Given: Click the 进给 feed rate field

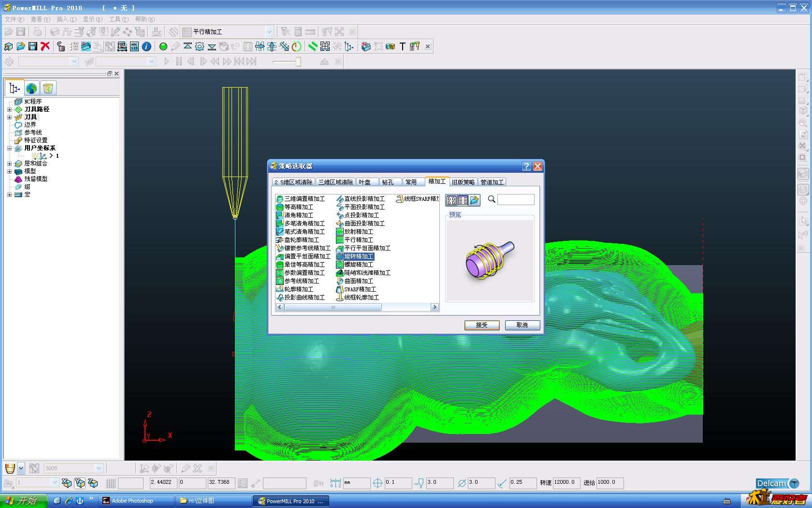Looking at the screenshot, I should (610, 482).
